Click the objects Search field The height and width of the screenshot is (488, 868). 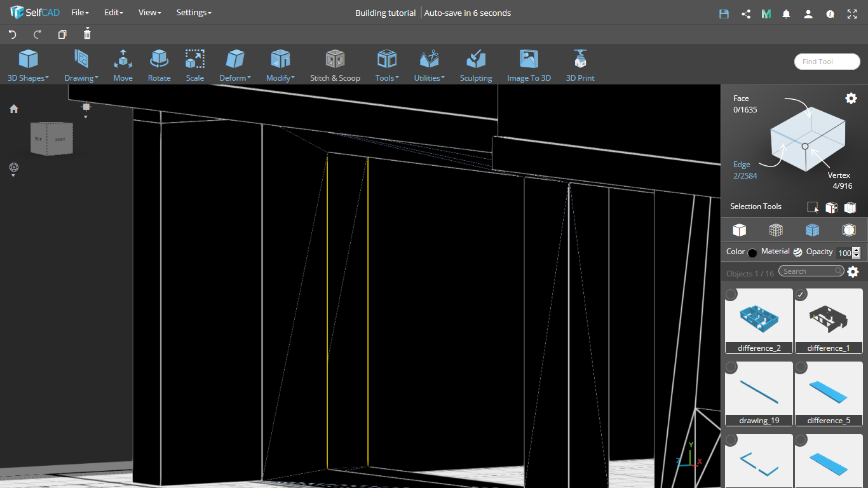point(811,271)
